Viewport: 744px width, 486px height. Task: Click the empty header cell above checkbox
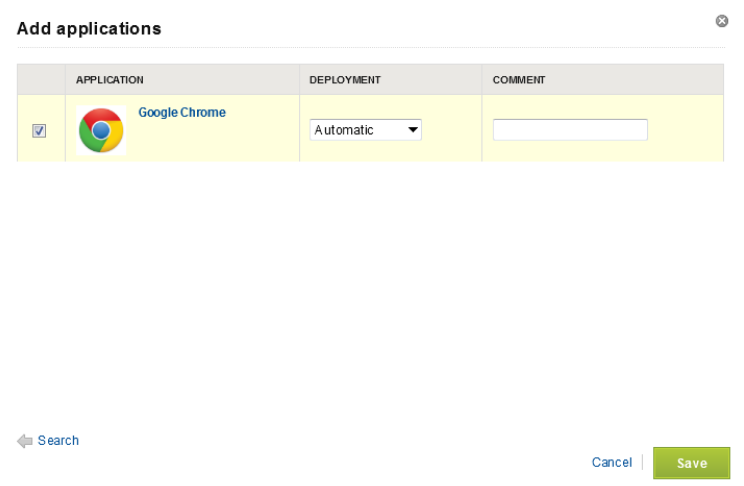point(40,80)
